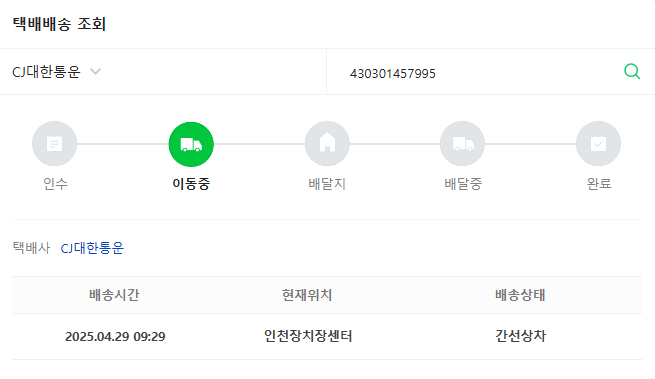Click the 배송시간 column header

pos(114,295)
